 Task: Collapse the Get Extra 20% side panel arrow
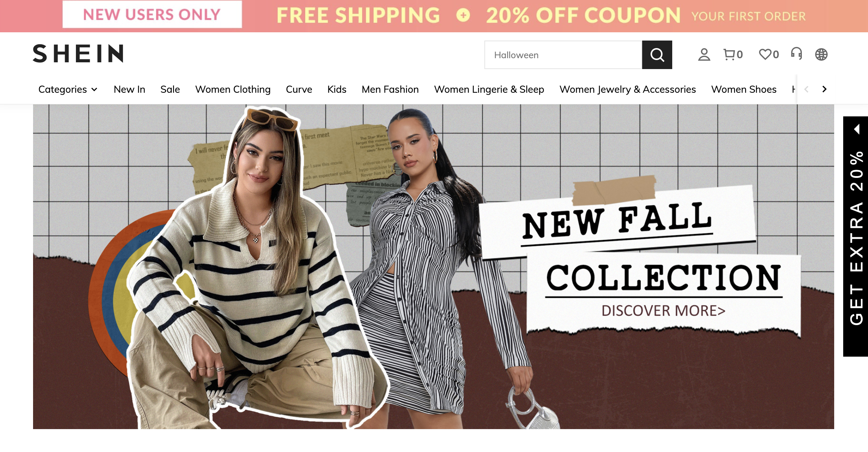click(857, 129)
